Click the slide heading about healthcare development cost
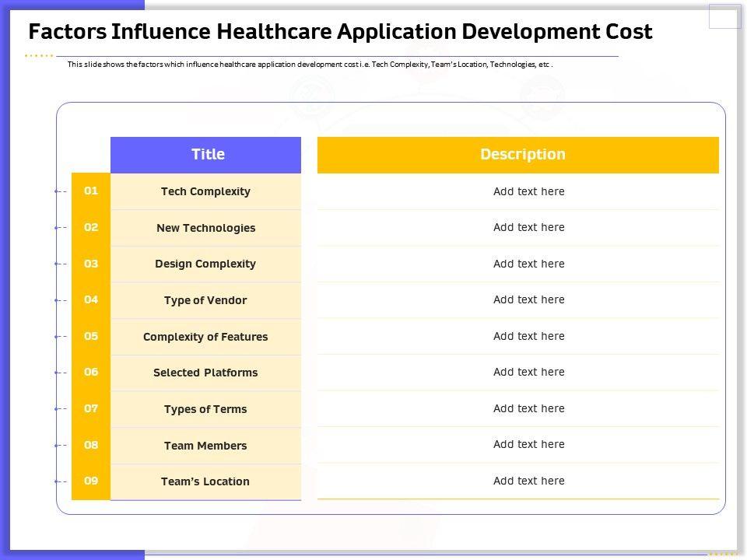This screenshot has width=747, height=560. coord(340,32)
